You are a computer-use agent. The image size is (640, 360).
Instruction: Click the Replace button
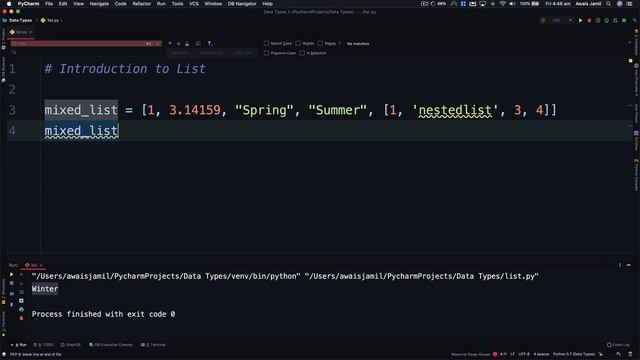(x=180, y=53)
